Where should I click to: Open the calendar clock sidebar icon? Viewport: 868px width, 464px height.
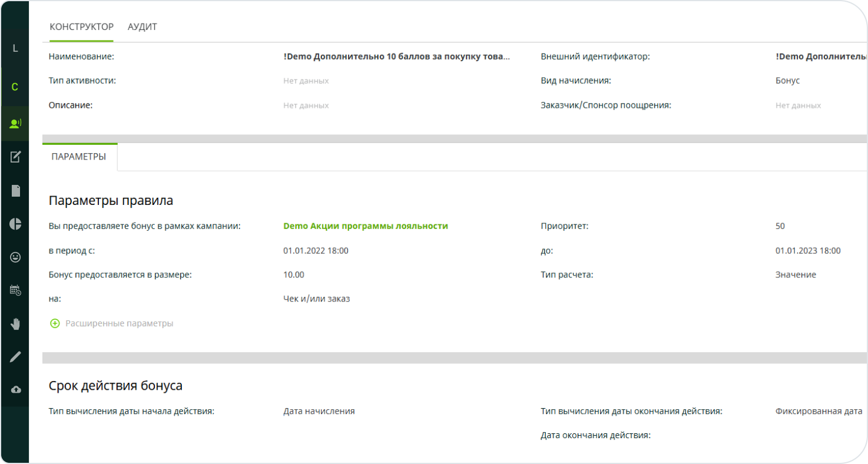click(15, 290)
